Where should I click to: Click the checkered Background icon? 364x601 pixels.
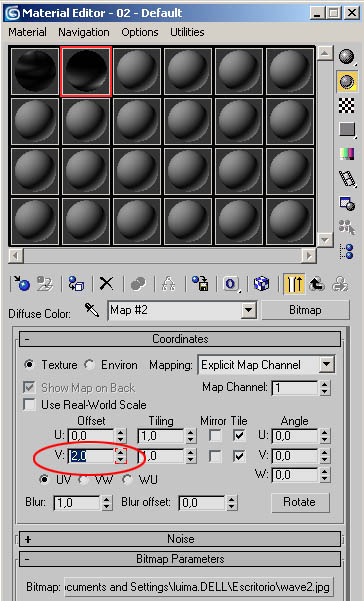pos(347,105)
